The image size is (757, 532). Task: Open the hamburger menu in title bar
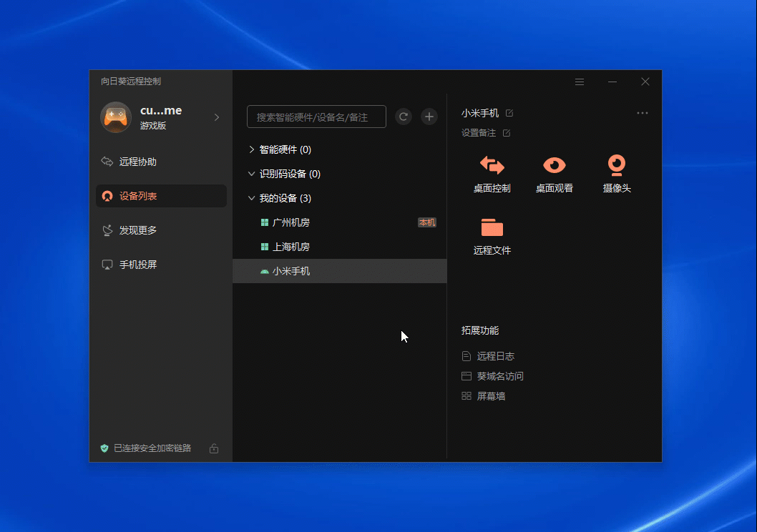[x=580, y=82]
